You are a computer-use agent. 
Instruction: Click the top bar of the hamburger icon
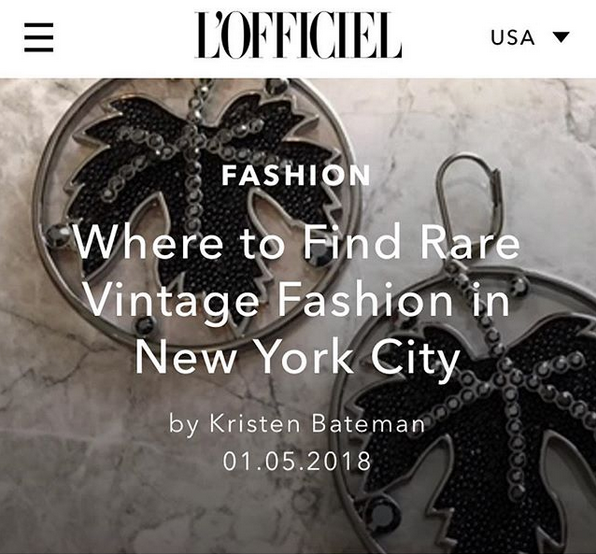[x=39, y=25]
